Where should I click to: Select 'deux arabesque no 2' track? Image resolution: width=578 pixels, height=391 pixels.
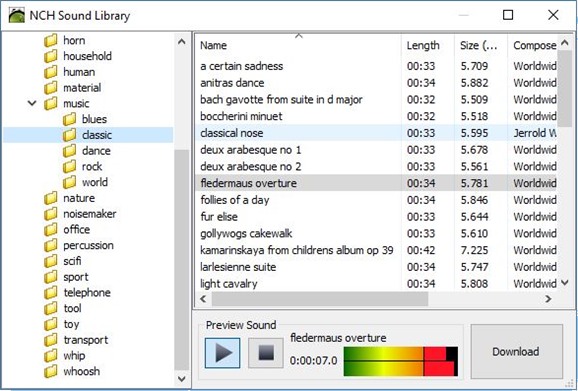[376, 167]
